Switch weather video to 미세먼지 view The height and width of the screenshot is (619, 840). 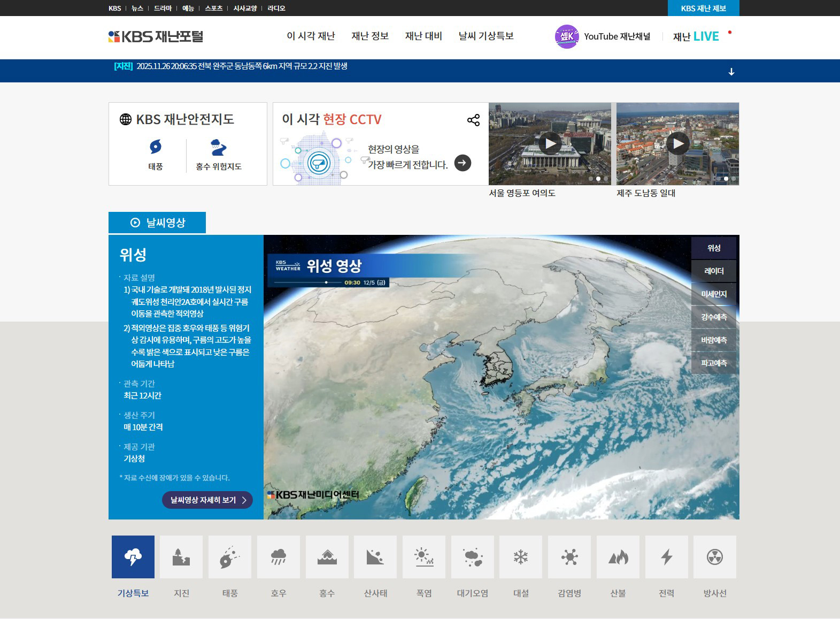coord(713,294)
